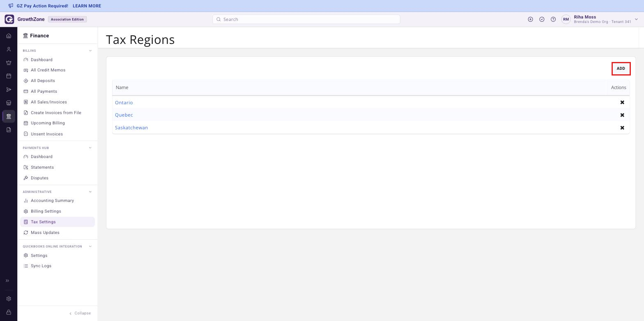Collapse the Payments Hub section
The width and height of the screenshot is (644, 321).
pos(90,148)
